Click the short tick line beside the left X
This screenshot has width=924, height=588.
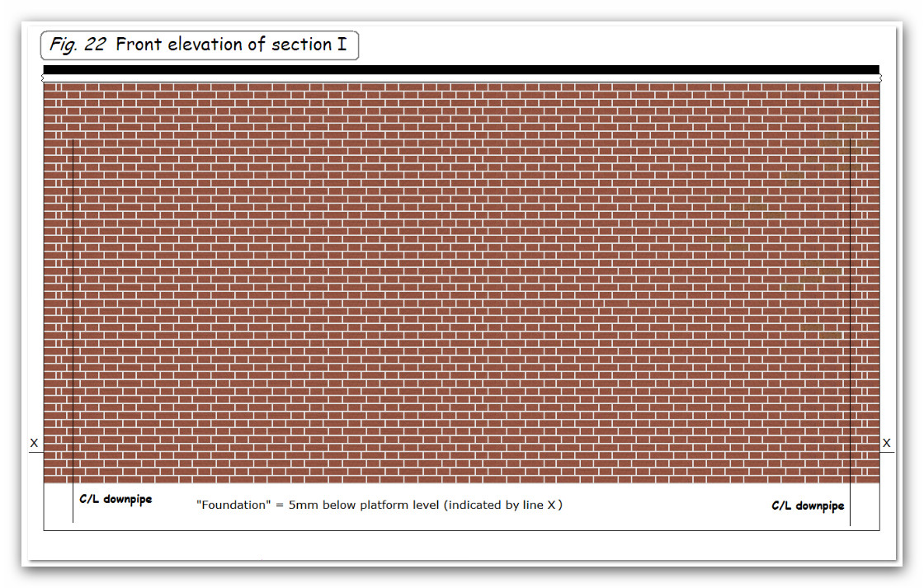coord(36,453)
